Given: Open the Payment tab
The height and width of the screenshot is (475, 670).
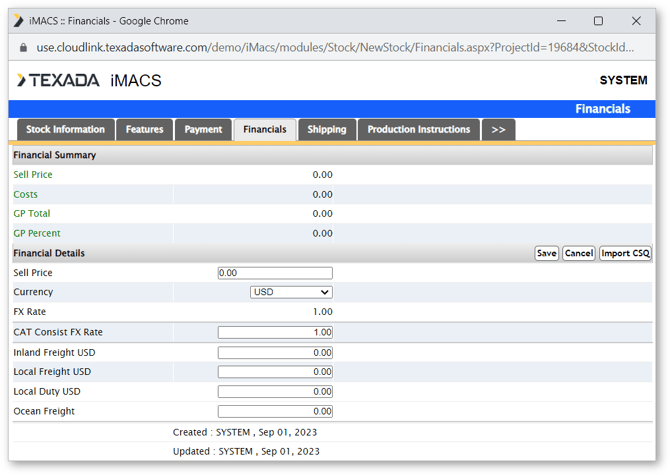Looking at the screenshot, I should tap(203, 130).
